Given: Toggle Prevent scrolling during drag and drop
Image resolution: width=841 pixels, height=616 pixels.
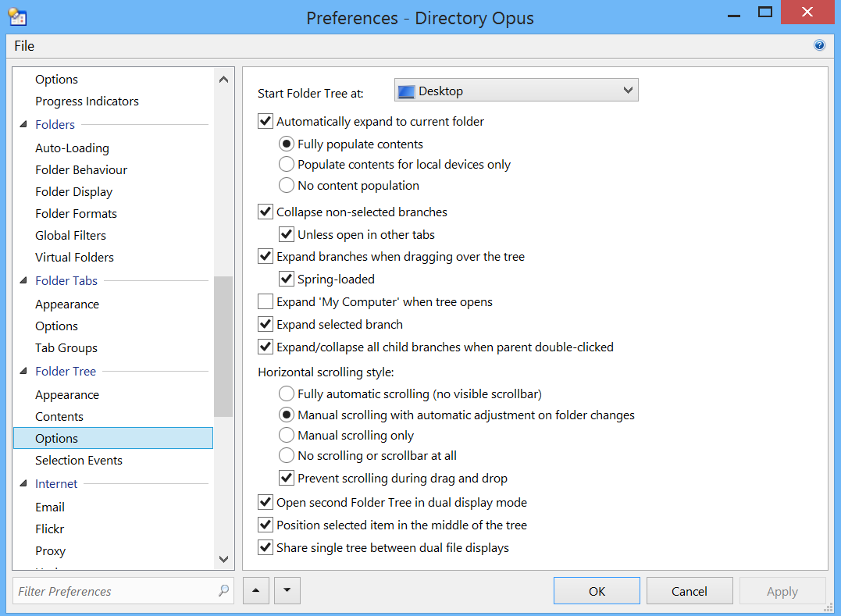Looking at the screenshot, I should coord(287,478).
